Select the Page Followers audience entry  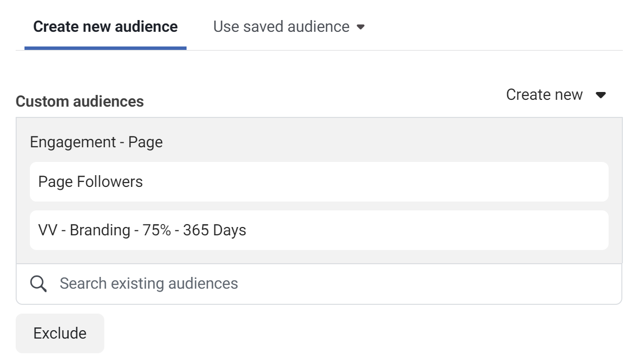(319, 182)
